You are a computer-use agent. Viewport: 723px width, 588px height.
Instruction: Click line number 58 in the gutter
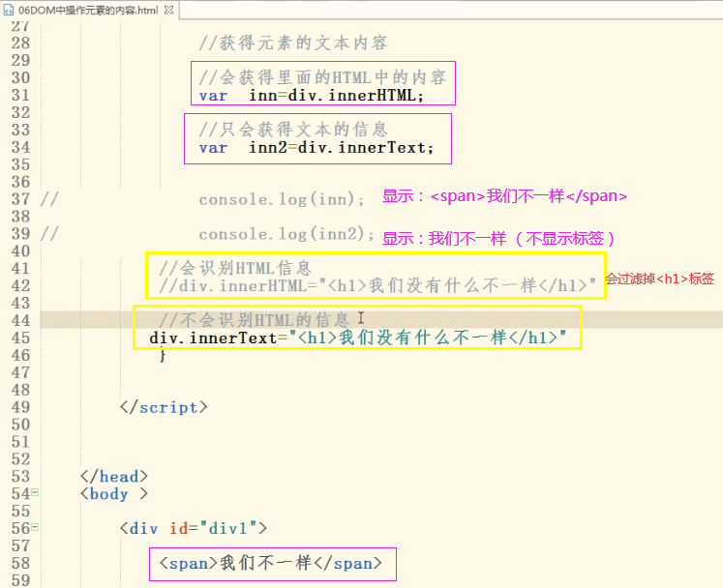click(x=20, y=563)
